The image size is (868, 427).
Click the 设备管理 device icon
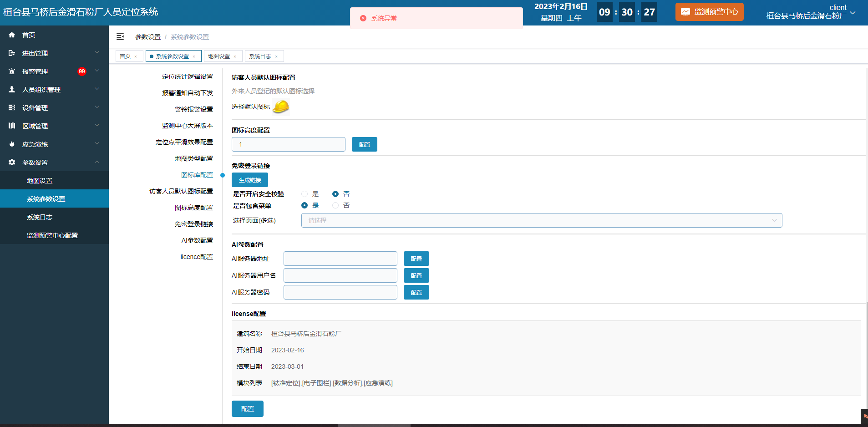click(x=12, y=108)
